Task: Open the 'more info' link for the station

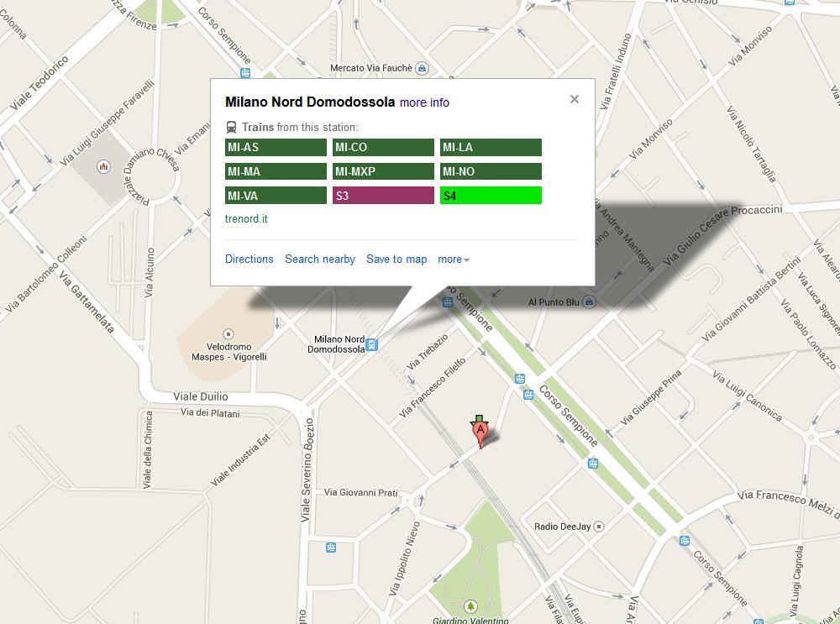Action: (424, 102)
